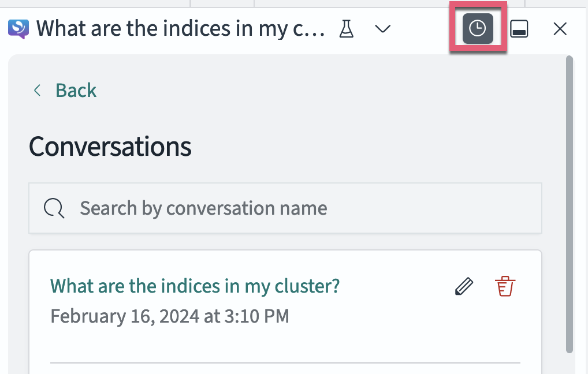The image size is (588, 374).
Task: Open the Conversations section heading
Action: pos(110,147)
